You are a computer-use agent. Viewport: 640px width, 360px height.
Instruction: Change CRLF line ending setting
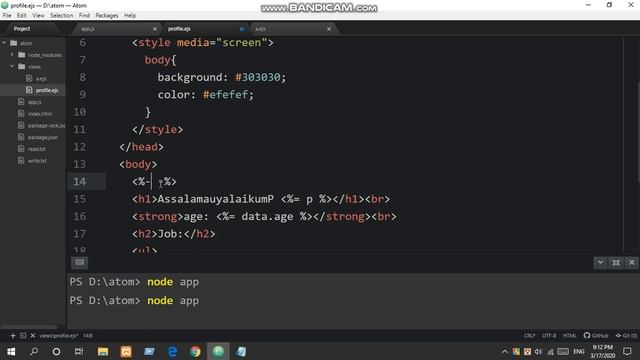(529, 336)
